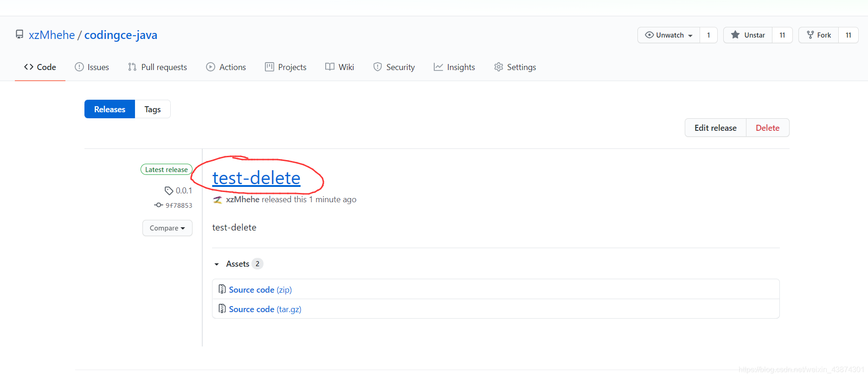Open repository Settings tab
The height and width of the screenshot is (378, 868).
pyautogui.click(x=515, y=67)
